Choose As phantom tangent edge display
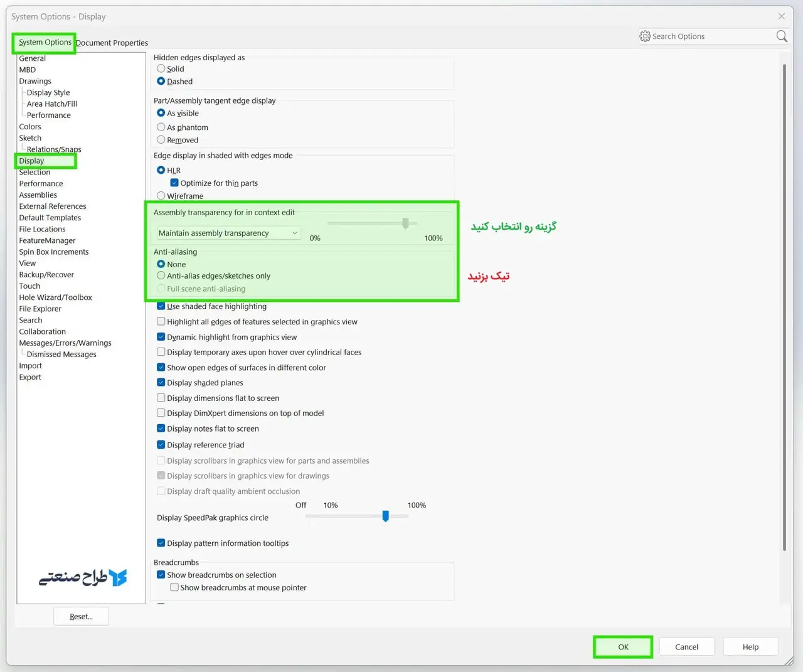Viewport: 803px width, 672px height. (x=161, y=127)
